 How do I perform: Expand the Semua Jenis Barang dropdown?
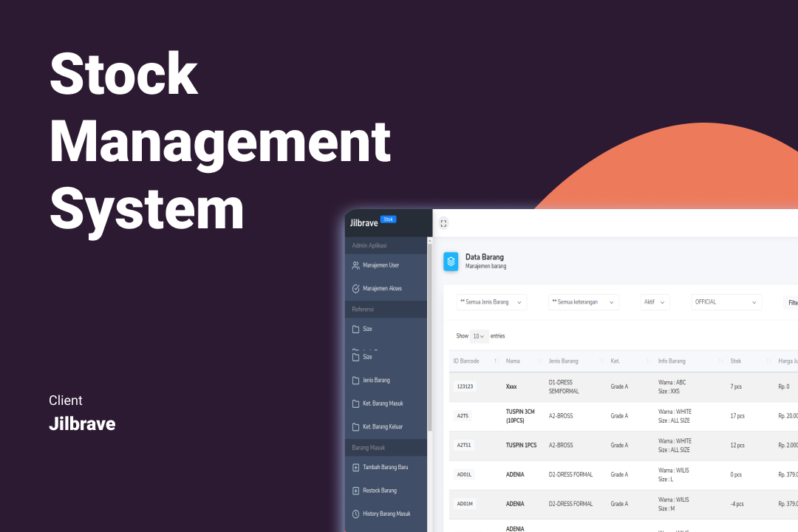pyautogui.click(x=491, y=302)
